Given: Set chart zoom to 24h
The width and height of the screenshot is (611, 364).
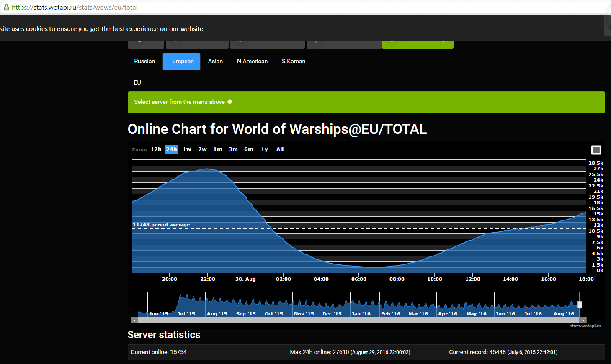Looking at the screenshot, I should coord(171,149).
